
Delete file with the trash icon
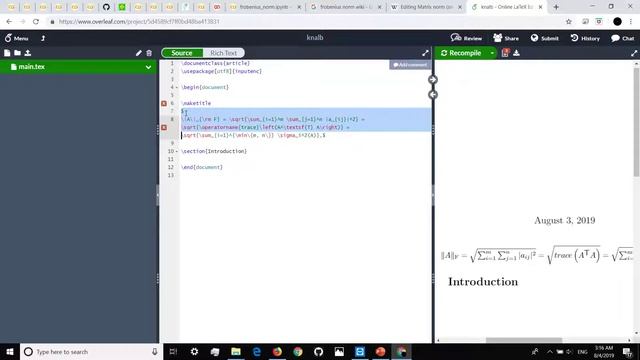[x=149, y=53]
